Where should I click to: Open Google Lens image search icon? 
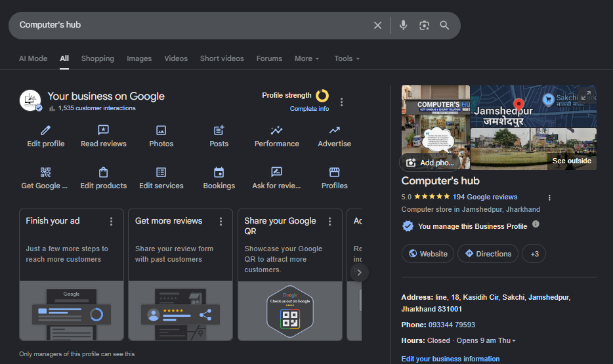[x=424, y=26]
